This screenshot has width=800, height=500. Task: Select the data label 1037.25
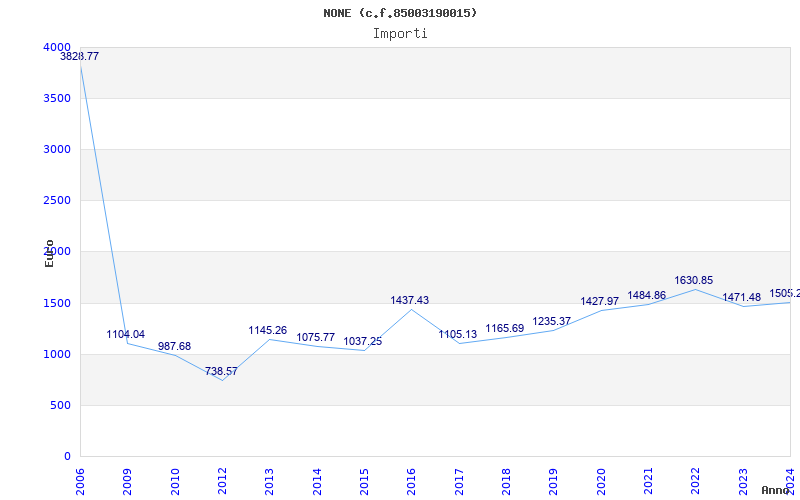pos(363,341)
